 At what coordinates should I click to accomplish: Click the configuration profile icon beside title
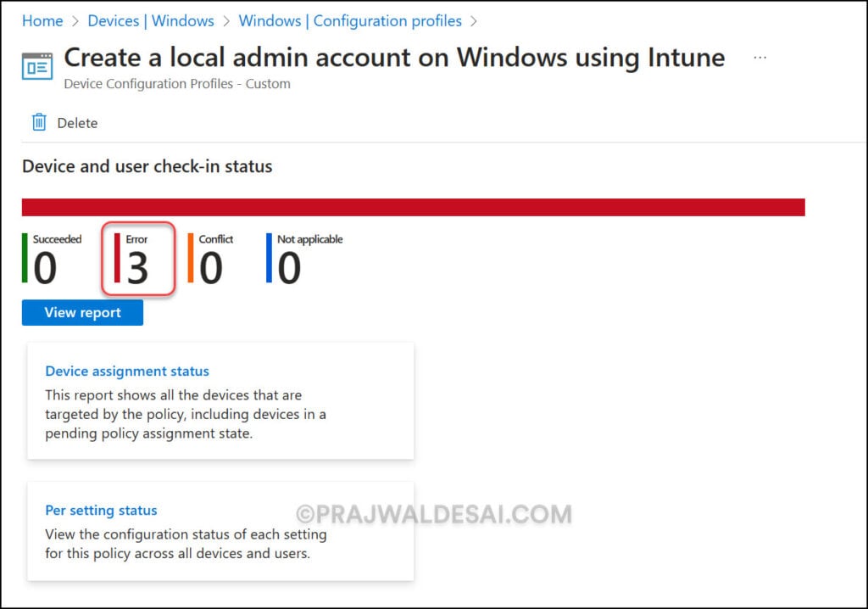click(37, 66)
